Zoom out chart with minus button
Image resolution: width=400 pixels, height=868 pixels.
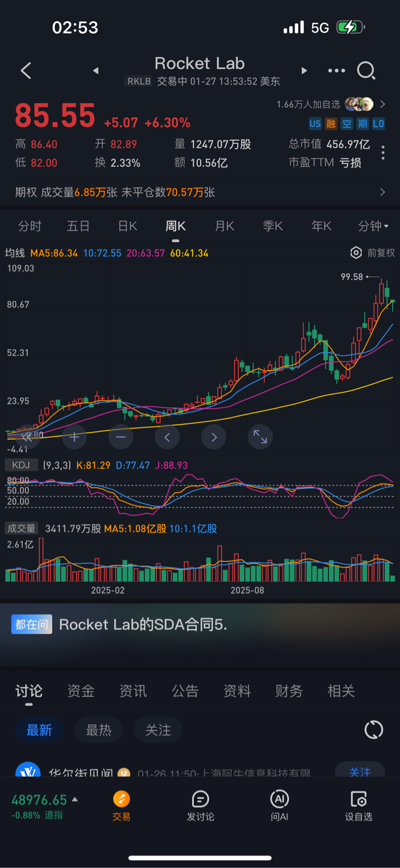coord(121,437)
